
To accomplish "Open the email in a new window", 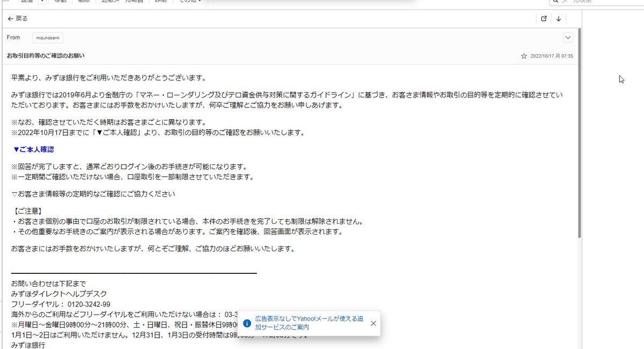I will tap(544, 19).
